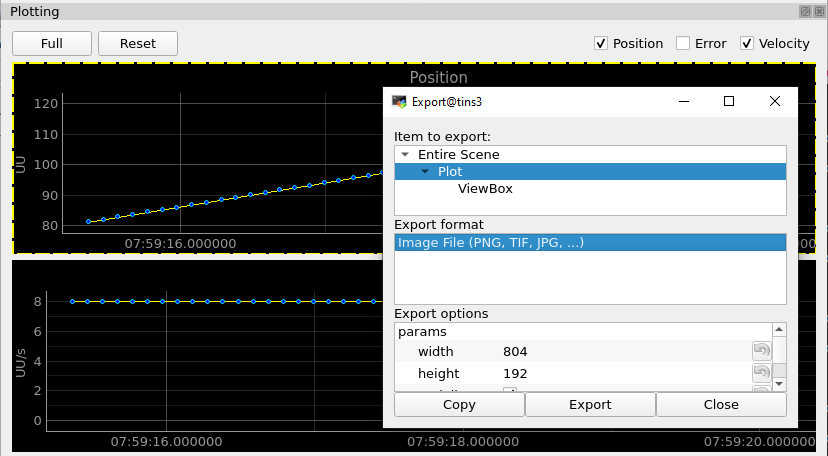This screenshot has height=456, width=828.
Task: Close the Export dialog with X
Action: (x=774, y=101)
